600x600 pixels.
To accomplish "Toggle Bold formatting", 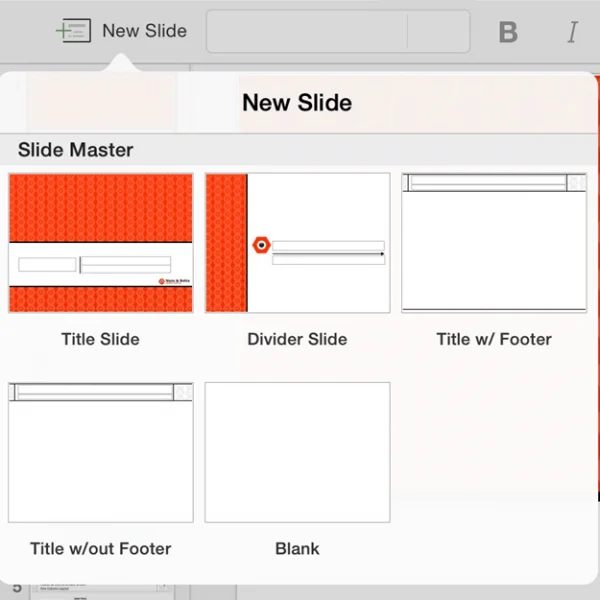I will pyautogui.click(x=508, y=32).
